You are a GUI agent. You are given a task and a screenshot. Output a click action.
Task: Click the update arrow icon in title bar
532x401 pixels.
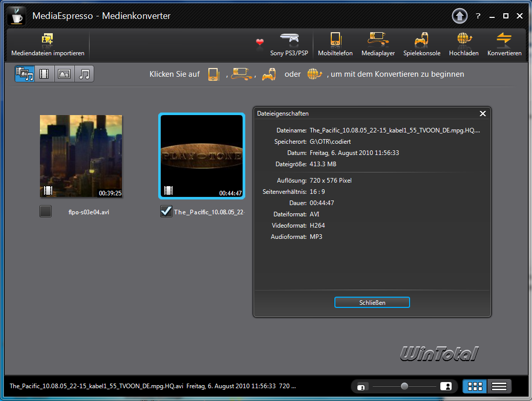[x=459, y=16]
